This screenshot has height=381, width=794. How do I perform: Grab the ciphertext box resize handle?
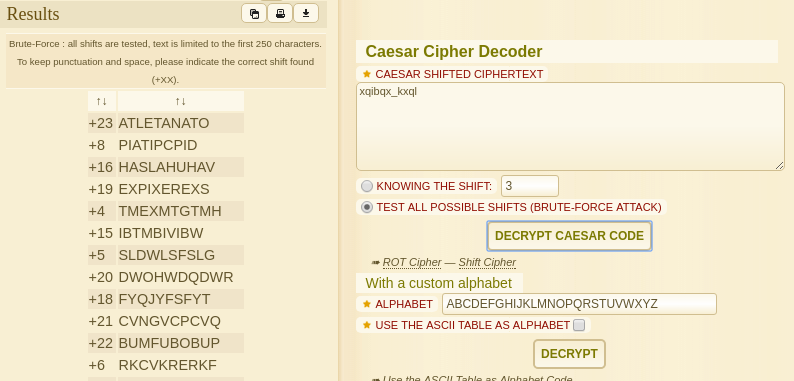click(779, 166)
